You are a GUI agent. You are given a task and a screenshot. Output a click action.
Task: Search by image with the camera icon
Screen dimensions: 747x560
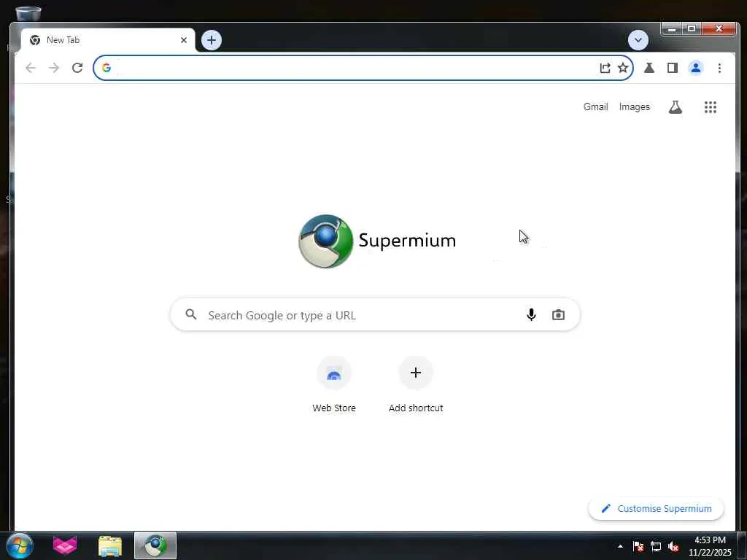(558, 315)
